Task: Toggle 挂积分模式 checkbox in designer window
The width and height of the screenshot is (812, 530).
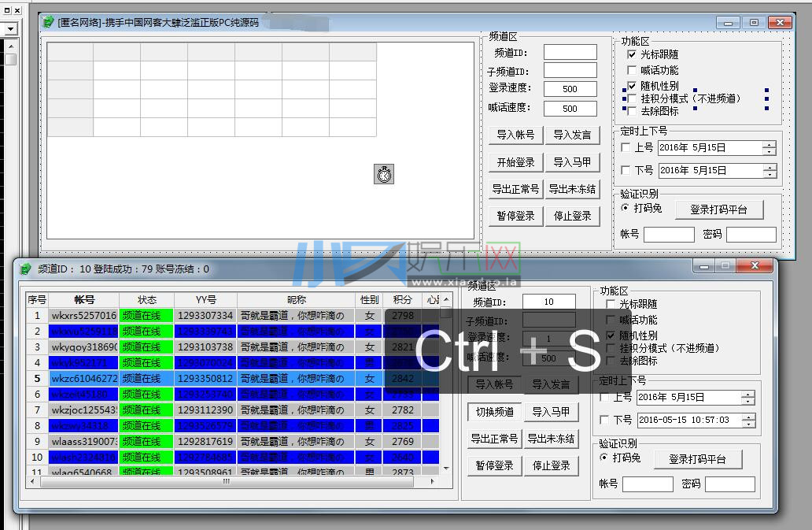Action: pos(632,98)
